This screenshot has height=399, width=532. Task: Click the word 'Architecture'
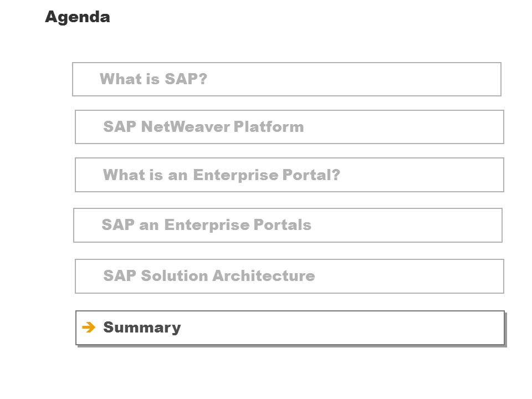[264, 275]
